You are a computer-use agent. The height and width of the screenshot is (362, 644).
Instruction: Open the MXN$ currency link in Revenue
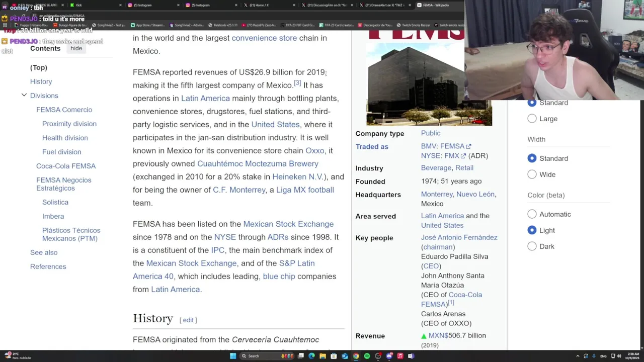point(438,335)
